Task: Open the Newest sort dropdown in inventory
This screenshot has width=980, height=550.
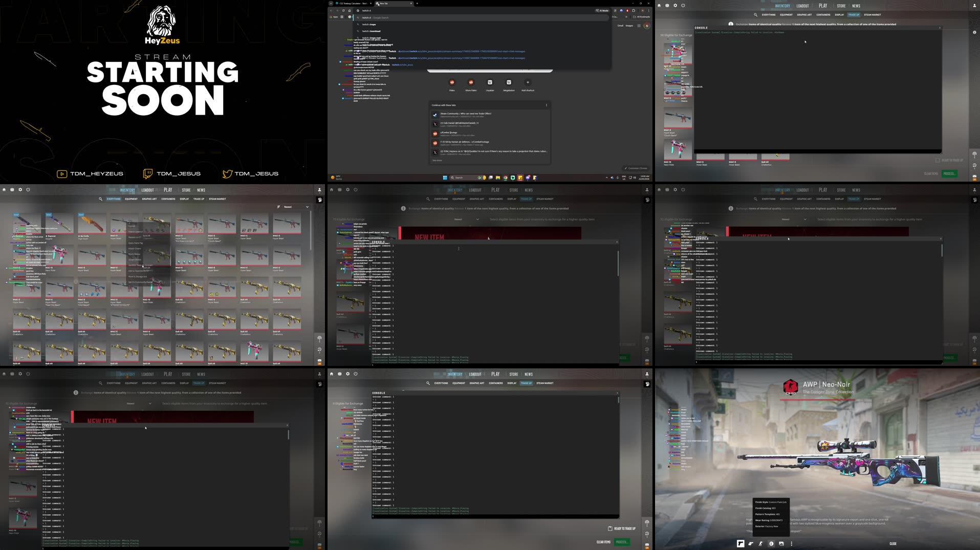Action: (x=296, y=206)
